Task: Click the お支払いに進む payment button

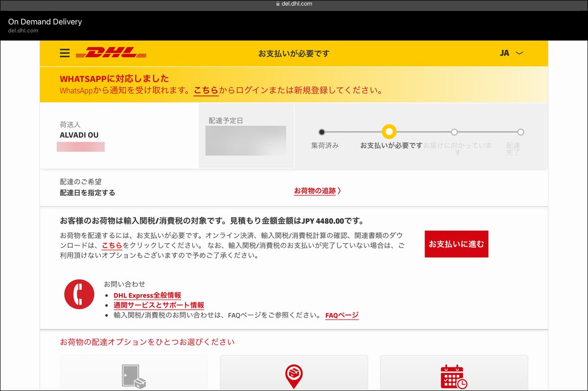Action: pos(456,244)
